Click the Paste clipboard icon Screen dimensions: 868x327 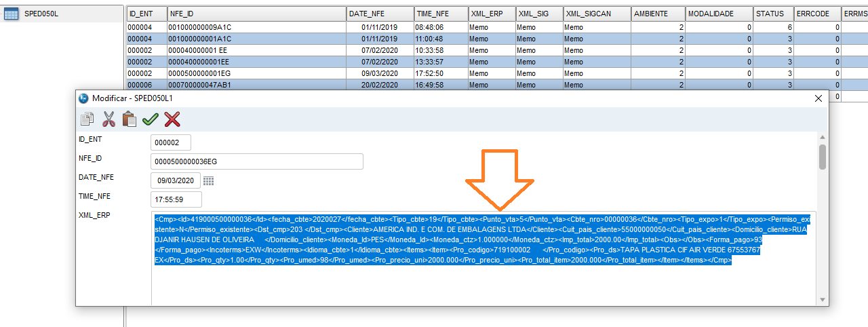[x=129, y=119]
